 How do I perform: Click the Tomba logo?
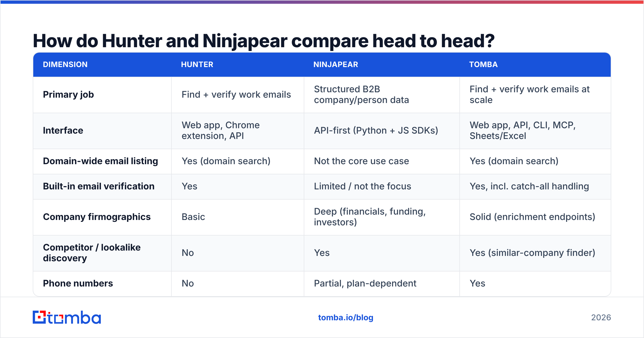(x=67, y=317)
